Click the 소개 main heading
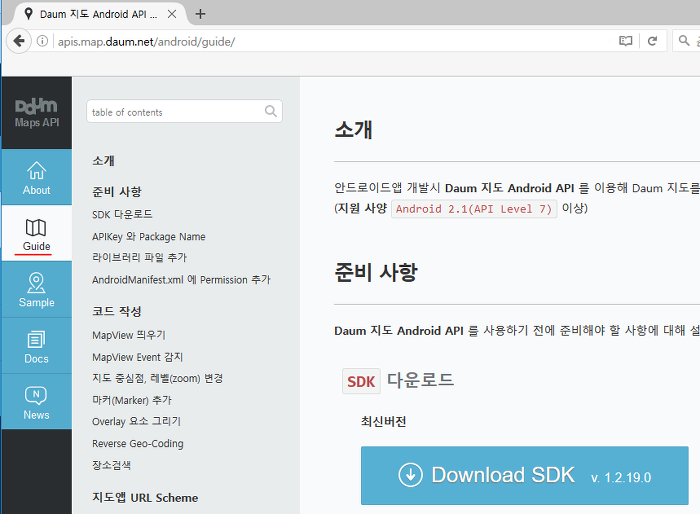 click(x=353, y=130)
